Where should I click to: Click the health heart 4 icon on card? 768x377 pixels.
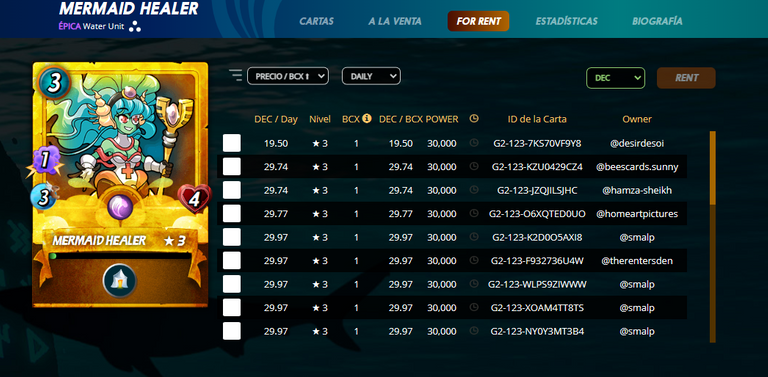click(194, 199)
